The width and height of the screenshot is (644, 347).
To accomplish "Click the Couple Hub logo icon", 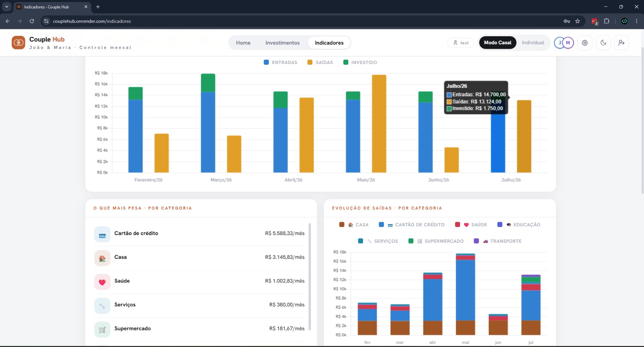I will click(19, 42).
